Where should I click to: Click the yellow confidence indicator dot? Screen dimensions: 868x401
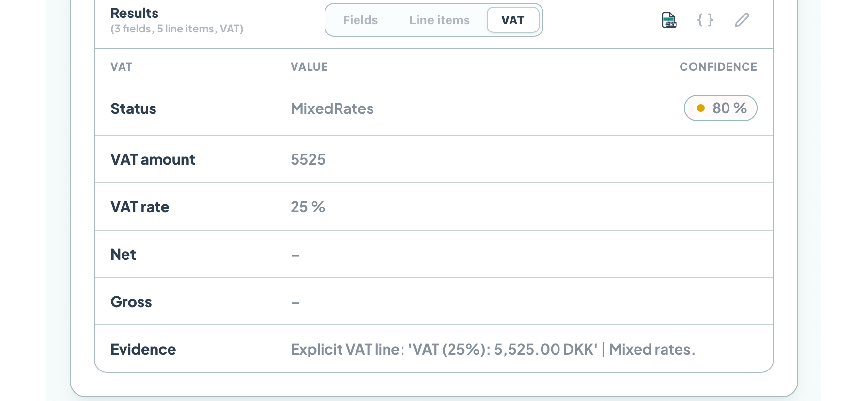pos(701,108)
